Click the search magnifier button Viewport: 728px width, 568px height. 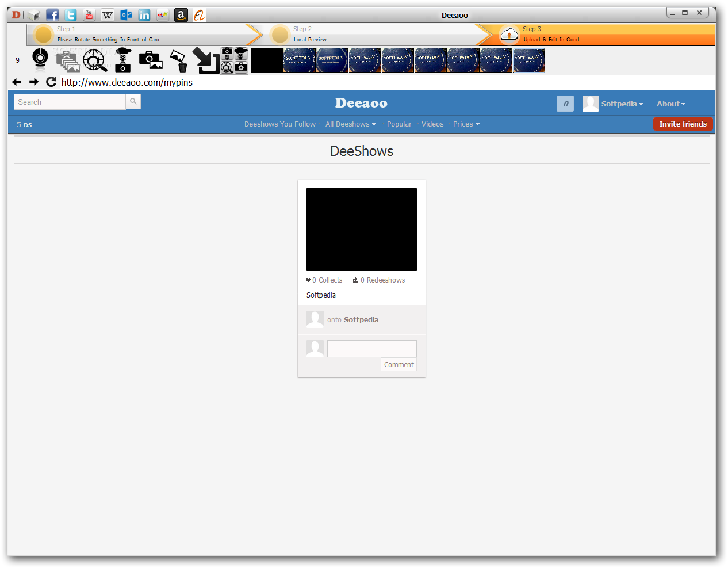[x=133, y=102]
